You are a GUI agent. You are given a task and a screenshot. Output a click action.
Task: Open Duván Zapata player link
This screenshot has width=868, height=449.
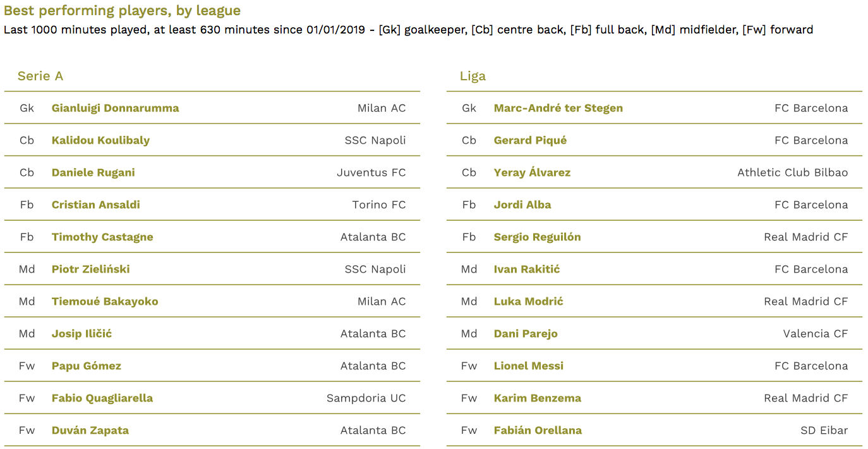coord(90,431)
